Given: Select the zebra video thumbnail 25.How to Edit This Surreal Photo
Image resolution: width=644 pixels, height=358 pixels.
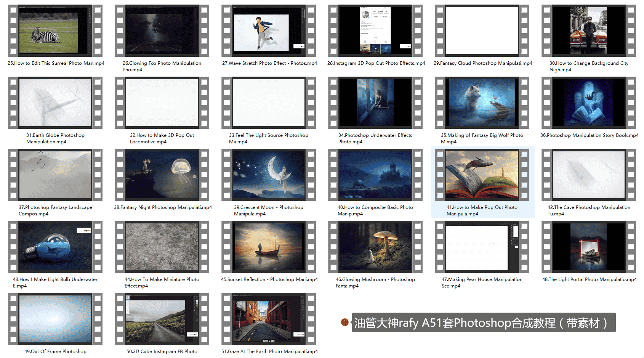Looking at the screenshot, I should tap(55, 31).
